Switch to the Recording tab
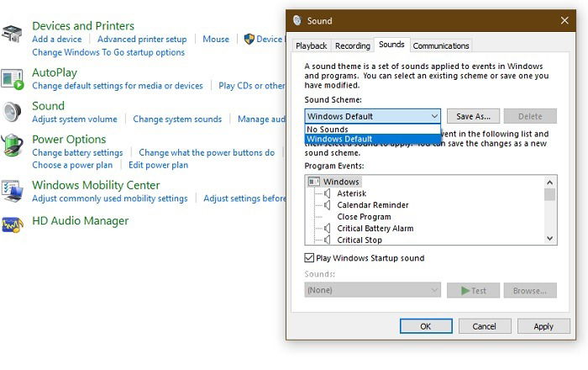This screenshot has width=588, height=370. (x=353, y=45)
